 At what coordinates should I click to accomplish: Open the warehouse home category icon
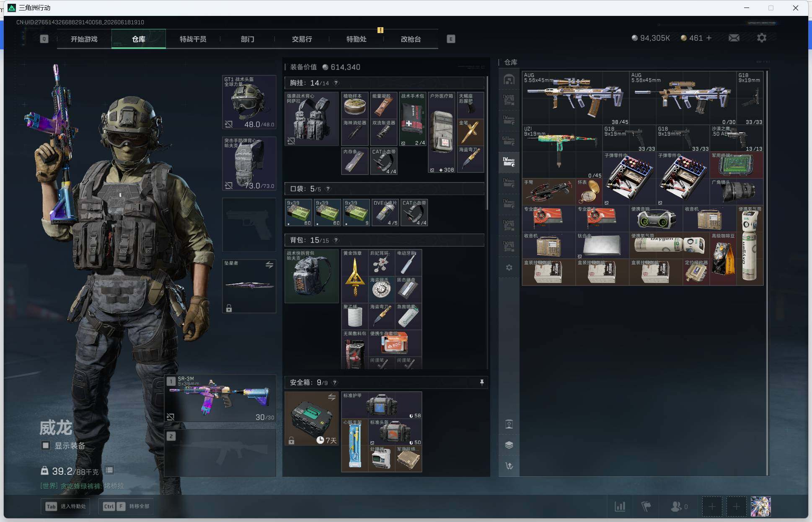coord(509,80)
